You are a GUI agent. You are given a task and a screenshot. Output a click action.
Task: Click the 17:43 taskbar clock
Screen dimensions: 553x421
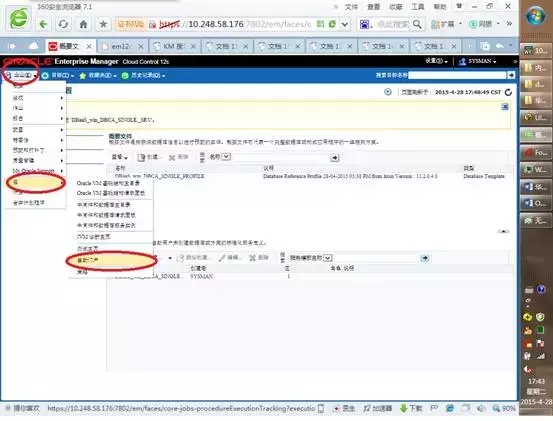(x=536, y=382)
